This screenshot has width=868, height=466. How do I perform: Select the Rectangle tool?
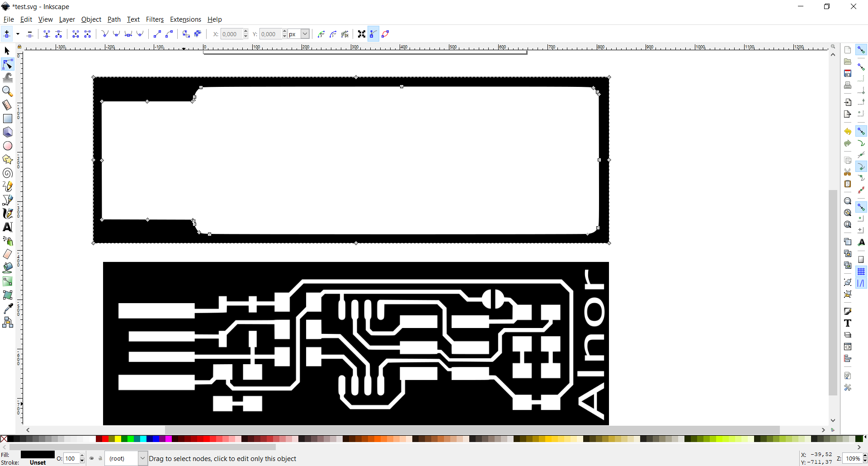coord(8,119)
